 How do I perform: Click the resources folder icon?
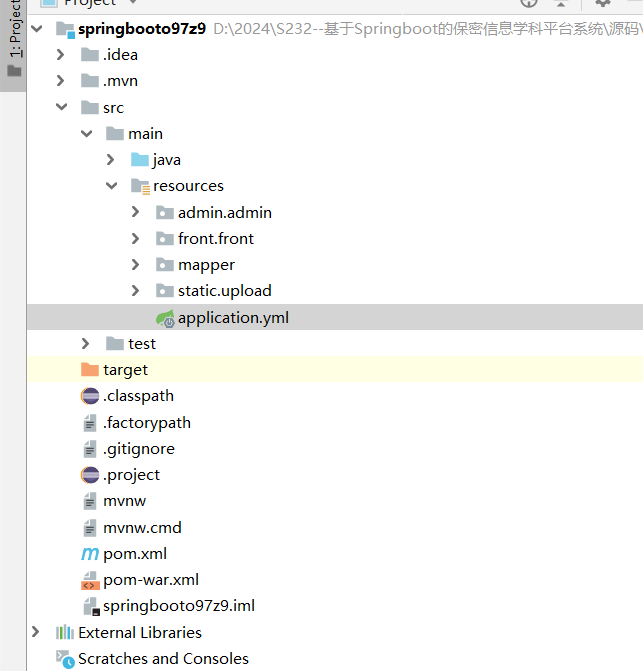(x=139, y=186)
